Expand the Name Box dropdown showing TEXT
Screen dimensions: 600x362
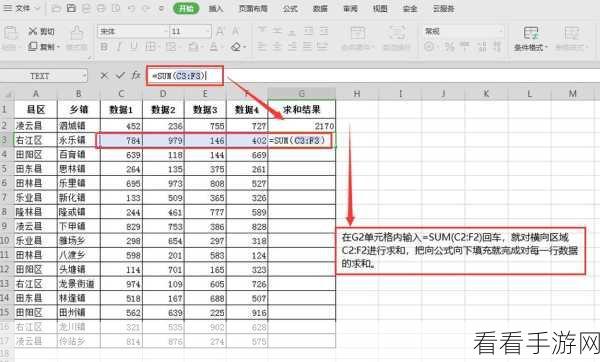[x=84, y=76]
